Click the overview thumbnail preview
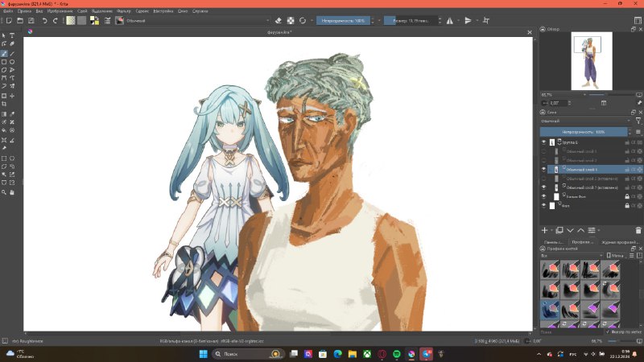644x362 pixels. coord(592,61)
